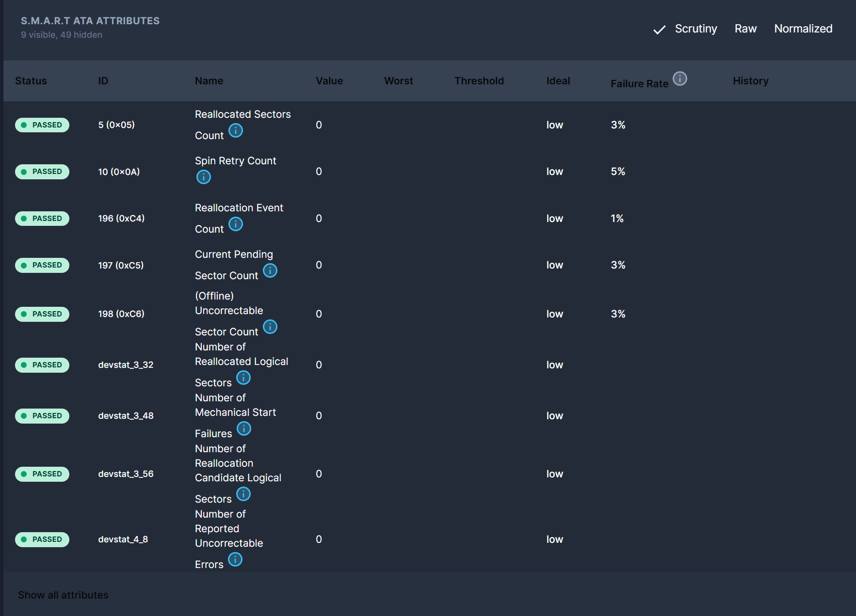Select the Scrutiny display mode
Screen dimensions: 856x616
[696, 29]
